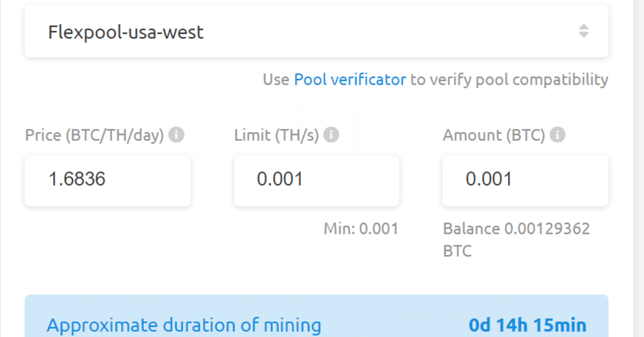Screen dimensions: 644x337
Task: Click the Balance 0.00129362 BTC text
Action: point(516,229)
